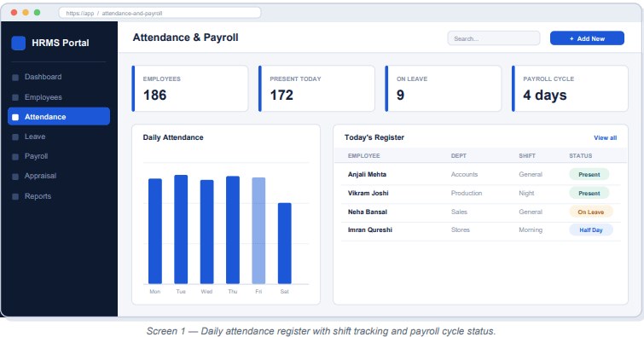The image size is (644, 337).
Task: Open the Payroll Cycle 4 days card
Action: (x=570, y=89)
